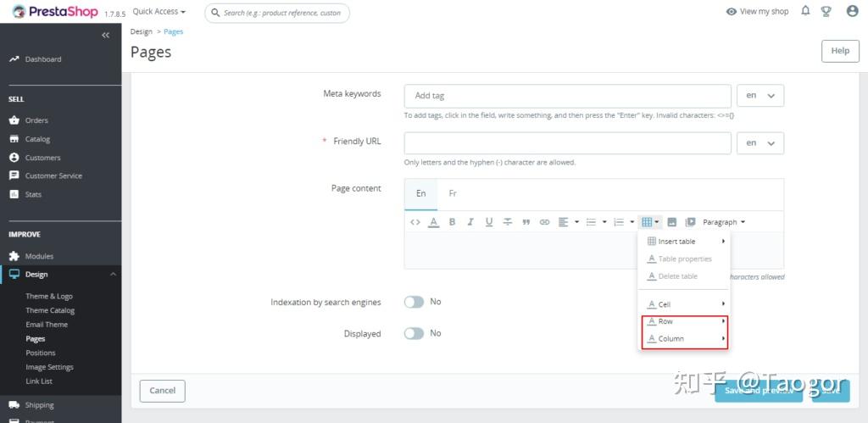Apply blockquote formatting
This screenshot has width=868, height=423.
click(x=526, y=222)
